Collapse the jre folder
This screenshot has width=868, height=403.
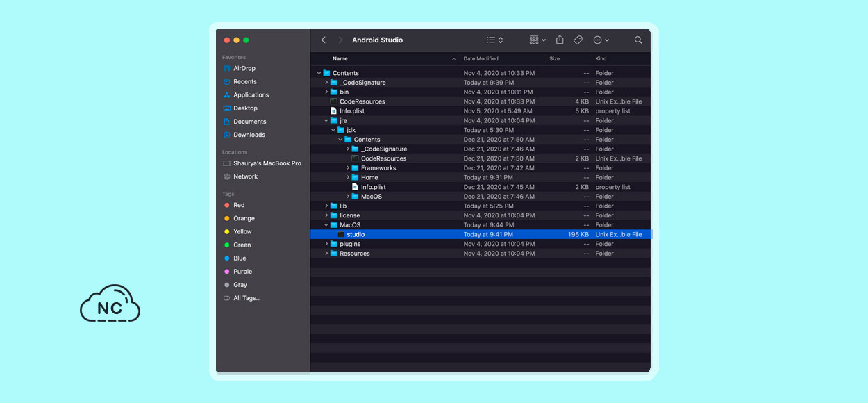(326, 121)
